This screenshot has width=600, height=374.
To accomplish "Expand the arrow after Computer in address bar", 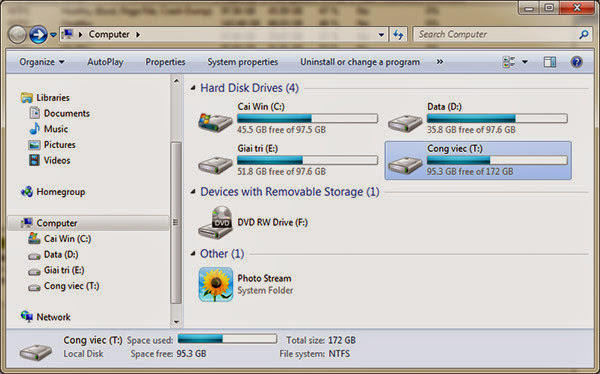I will click(x=138, y=34).
